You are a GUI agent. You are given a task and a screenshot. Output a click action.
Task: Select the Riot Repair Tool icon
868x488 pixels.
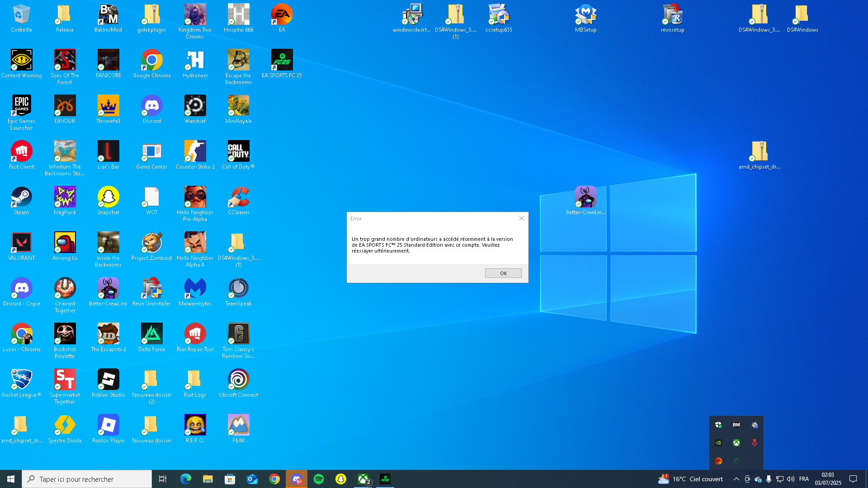(195, 338)
